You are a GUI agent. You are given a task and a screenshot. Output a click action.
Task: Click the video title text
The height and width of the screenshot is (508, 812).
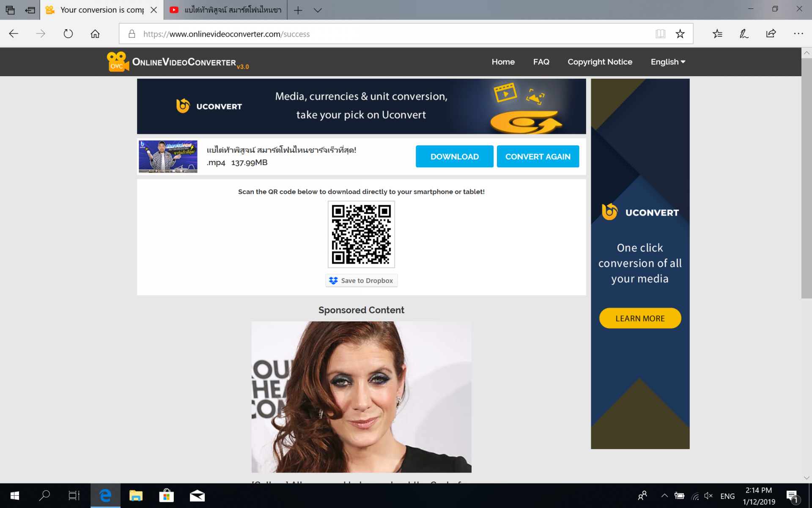pyautogui.click(x=281, y=150)
